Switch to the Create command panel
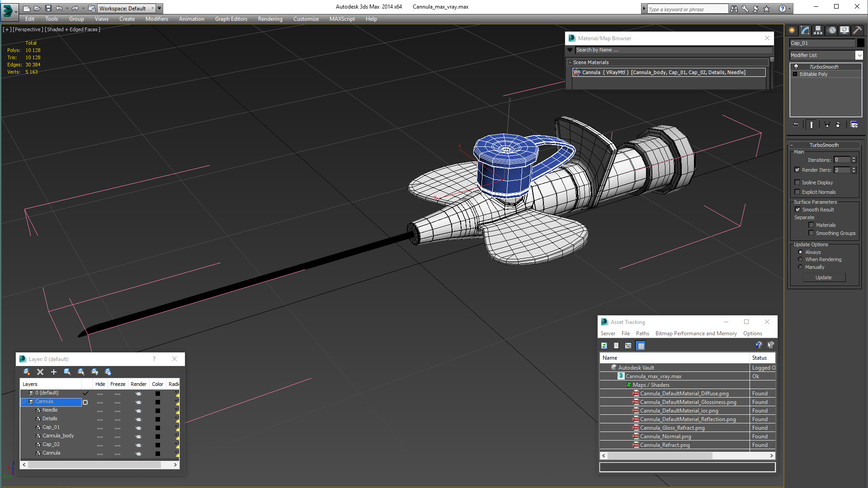Screen dimensions: 868x488 (x=792, y=30)
